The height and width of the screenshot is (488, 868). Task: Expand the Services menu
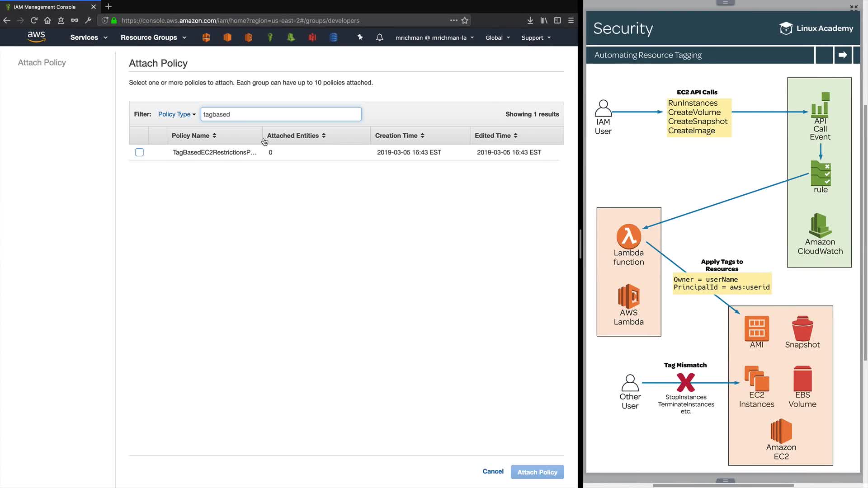pos(89,38)
